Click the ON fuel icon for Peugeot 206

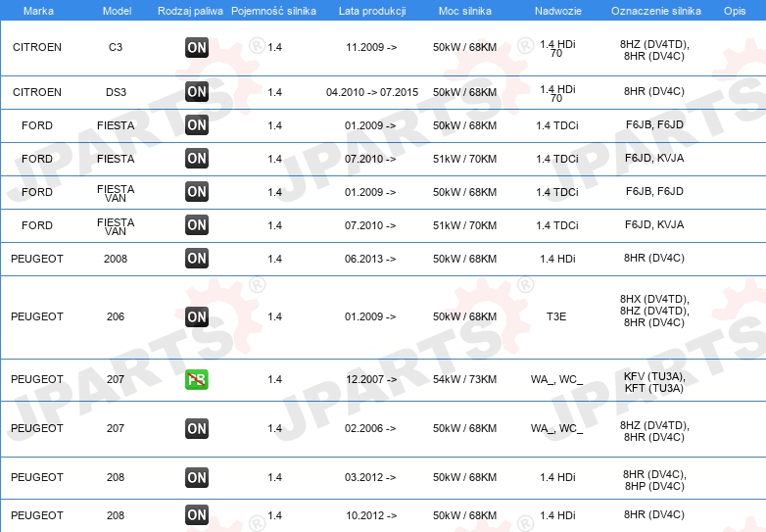click(197, 317)
